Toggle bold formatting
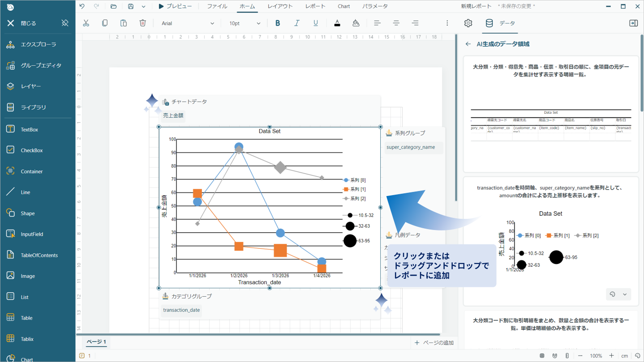 278,23
